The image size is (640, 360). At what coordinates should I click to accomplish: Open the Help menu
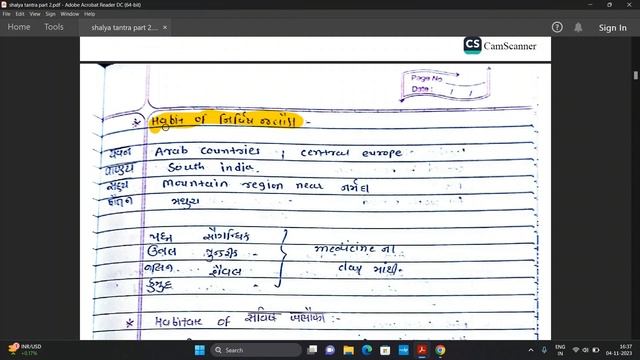pos(89,14)
